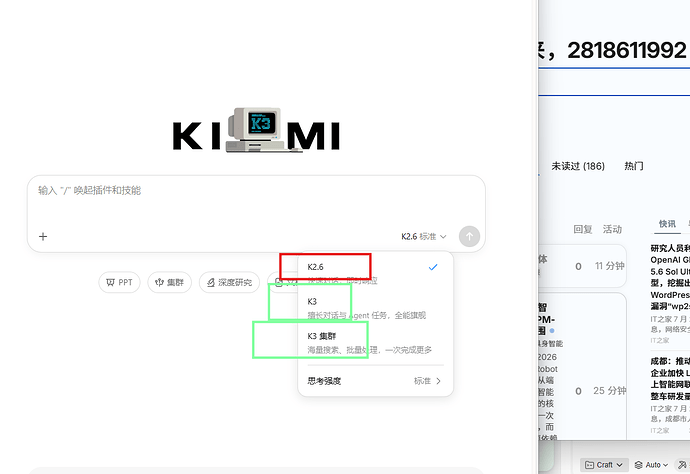Click the plus attachment icon in Kimi input
Image resolution: width=690 pixels, height=474 pixels.
pyautogui.click(x=43, y=237)
